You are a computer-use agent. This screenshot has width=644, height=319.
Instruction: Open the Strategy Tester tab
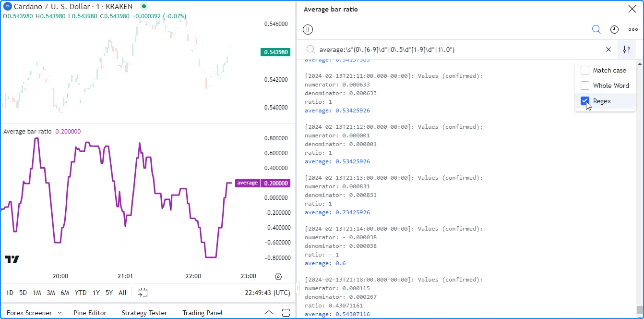[x=144, y=313]
